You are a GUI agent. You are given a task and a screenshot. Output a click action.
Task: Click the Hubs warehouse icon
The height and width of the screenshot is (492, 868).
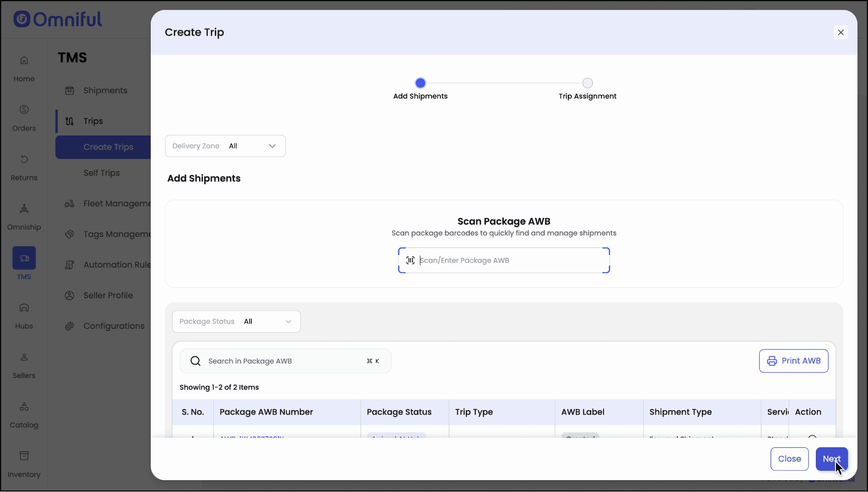24,308
